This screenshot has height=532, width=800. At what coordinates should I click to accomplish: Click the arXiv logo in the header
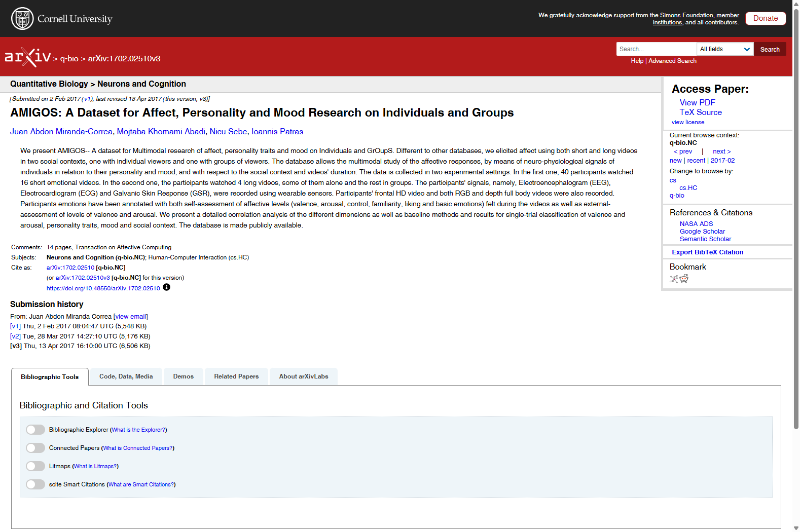[28, 57]
